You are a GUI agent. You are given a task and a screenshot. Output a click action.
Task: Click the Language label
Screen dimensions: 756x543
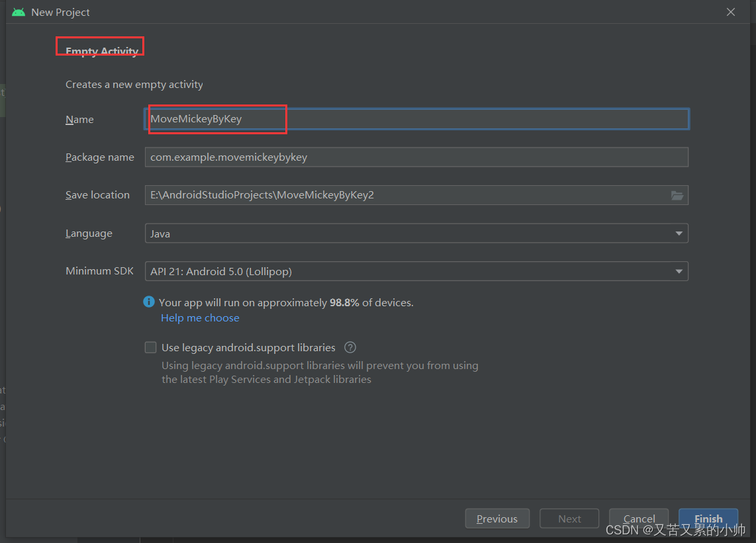click(x=89, y=233)
